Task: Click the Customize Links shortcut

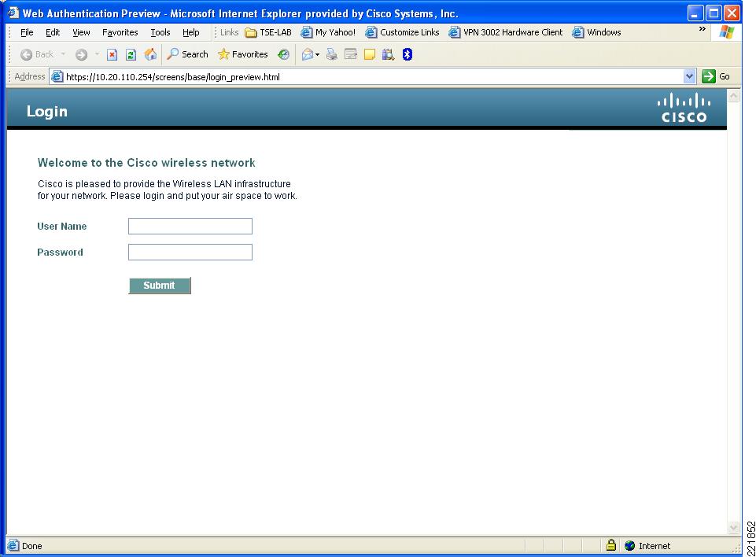Action: pos(402,32)
